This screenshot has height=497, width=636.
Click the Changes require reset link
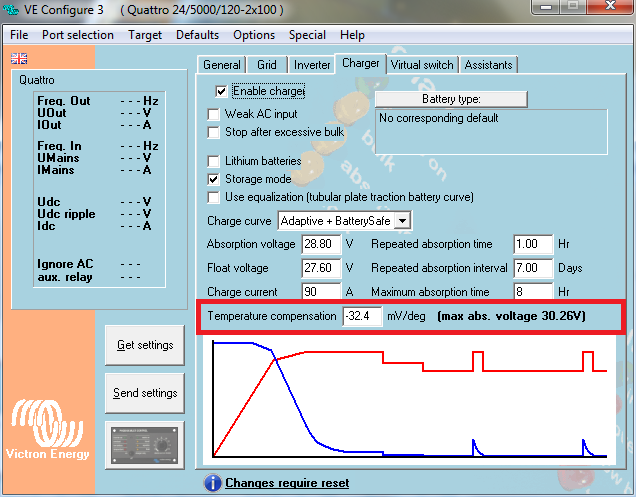click(287, 483)
